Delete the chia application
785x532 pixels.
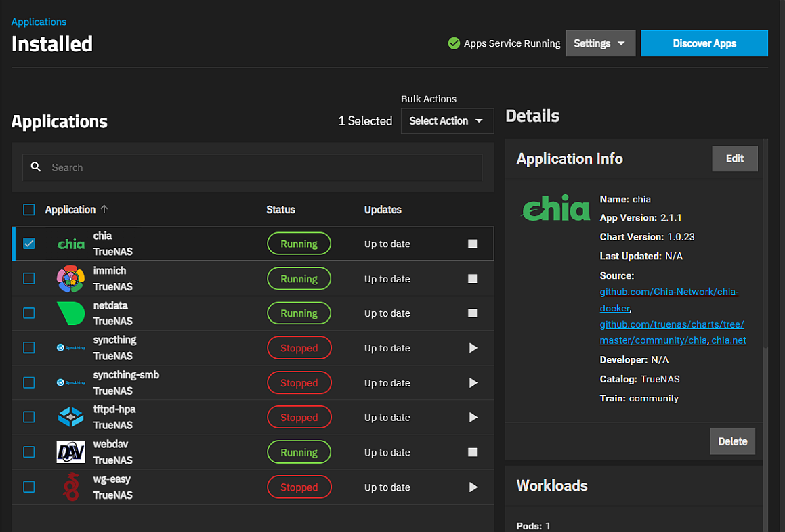tap(732, 441)
